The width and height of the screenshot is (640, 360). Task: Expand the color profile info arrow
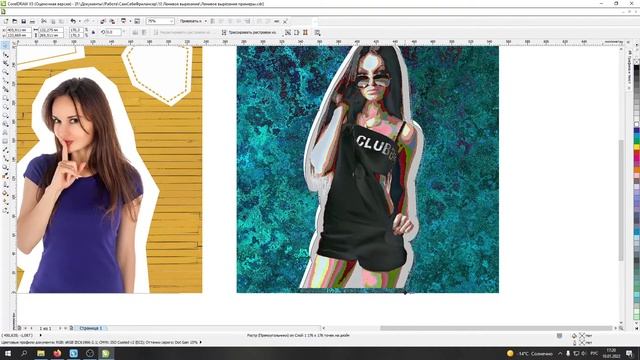click(200, 342)
